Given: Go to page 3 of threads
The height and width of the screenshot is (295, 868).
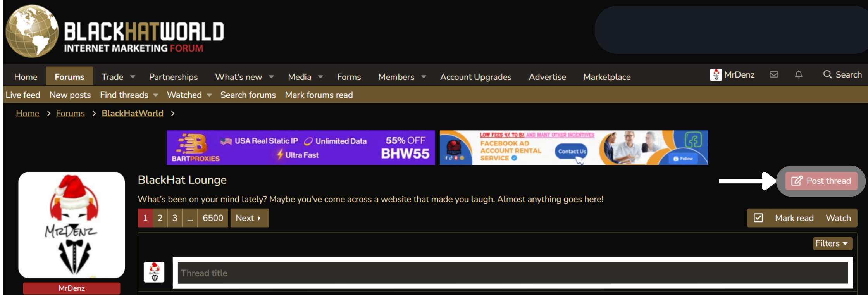Looking at the screenshot, I should pyautogui.click(x=175, y=218).
